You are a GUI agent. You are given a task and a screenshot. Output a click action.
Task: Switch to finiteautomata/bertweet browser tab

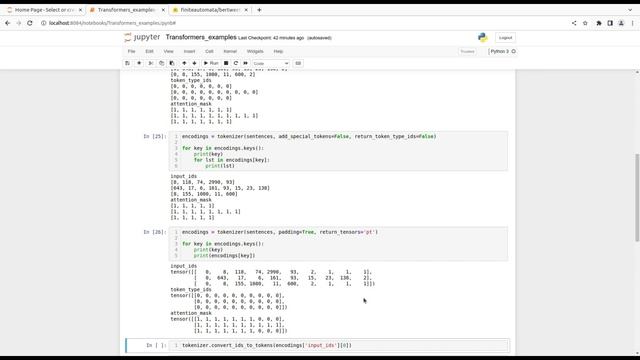pyautogui.click(x=210, y=10)
